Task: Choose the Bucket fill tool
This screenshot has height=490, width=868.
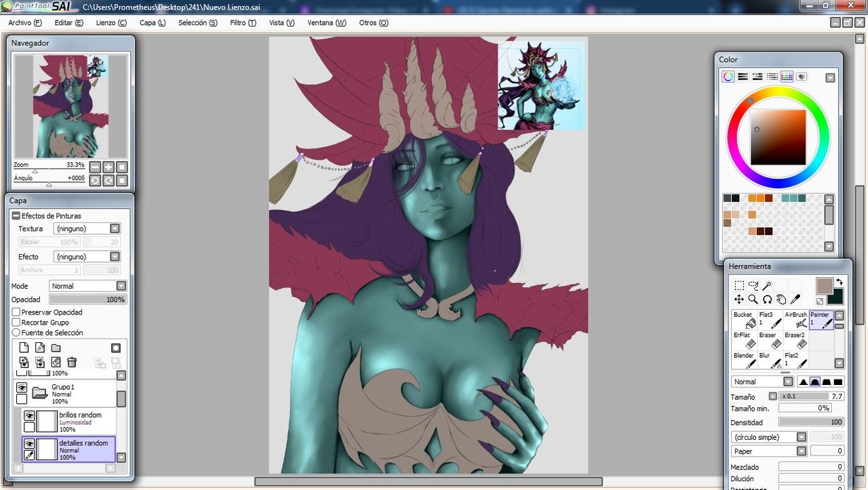Action: click(x=745, y=320)
